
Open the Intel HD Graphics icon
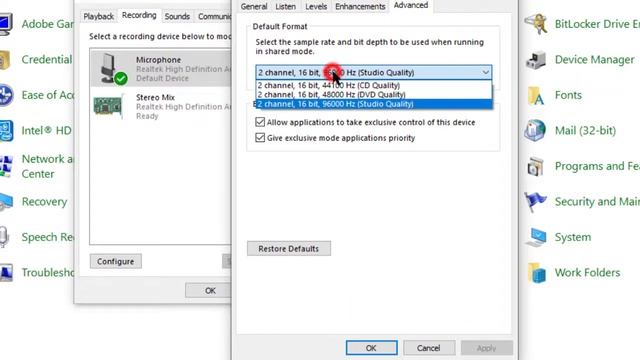(6, 131)
